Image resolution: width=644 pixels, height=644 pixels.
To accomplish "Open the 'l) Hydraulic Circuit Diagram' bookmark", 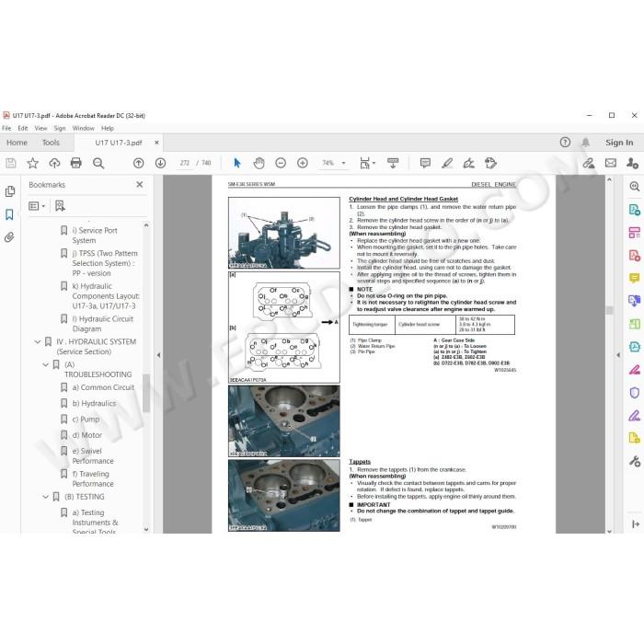I will tap(103, 324).
